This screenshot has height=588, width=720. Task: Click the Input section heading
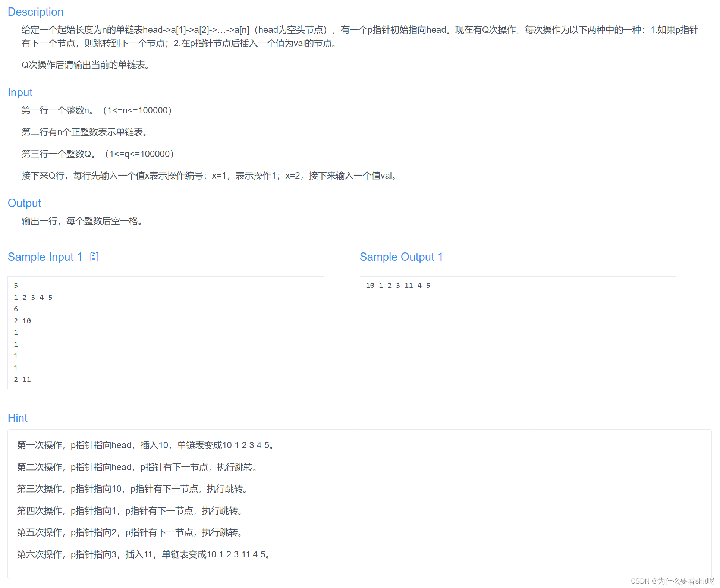[x=20, y=92]
